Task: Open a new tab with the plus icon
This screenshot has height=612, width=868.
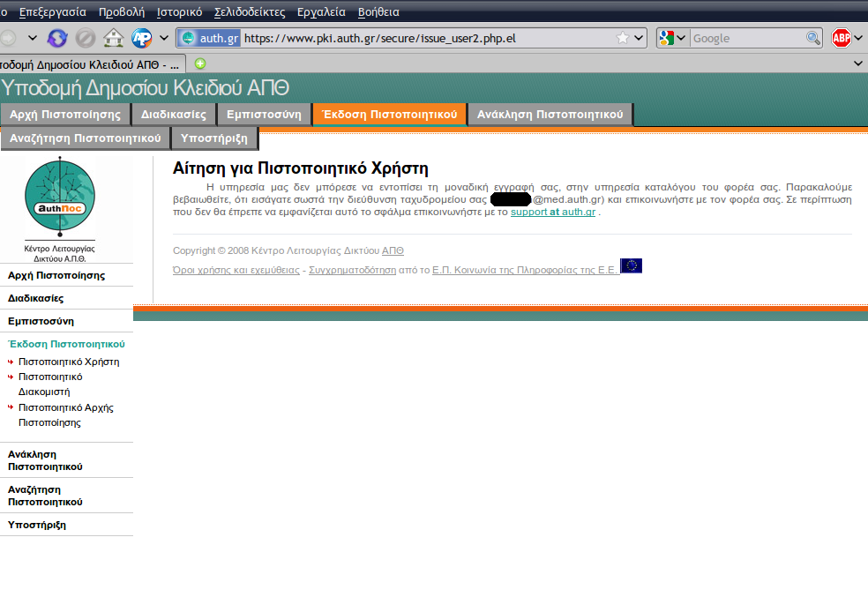Action: pyautogui.click(x=200, y=63)
